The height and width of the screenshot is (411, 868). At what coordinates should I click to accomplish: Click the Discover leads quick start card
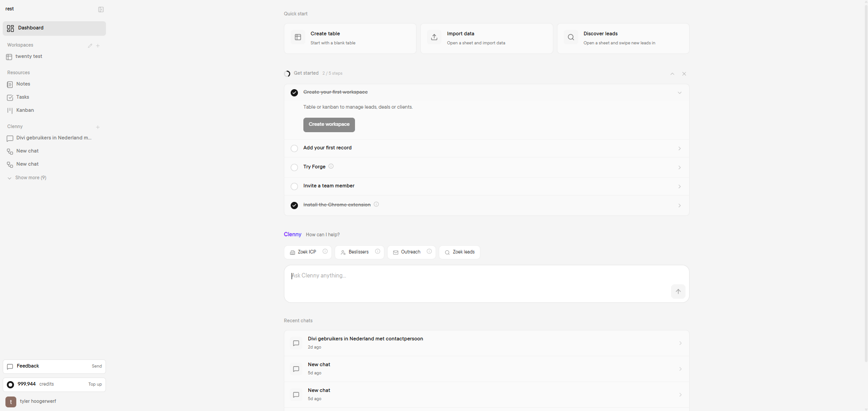623,38
